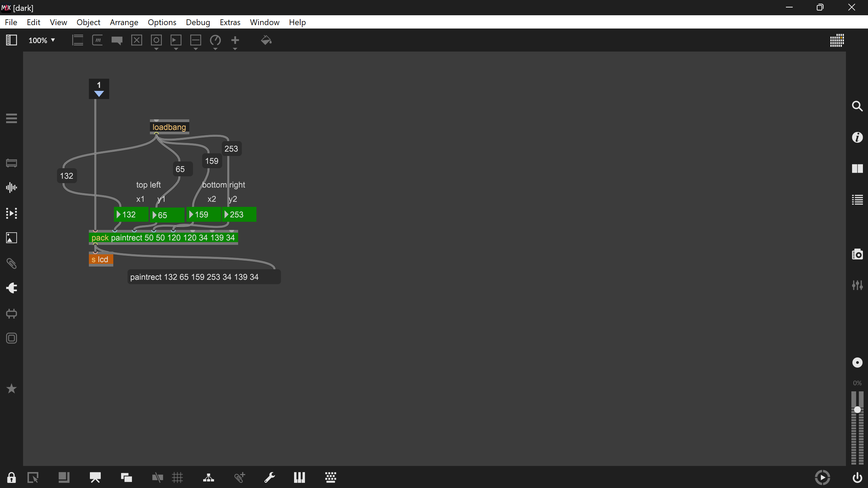Adjust the audio output level slider
This screenshot has width=868, height=488.
[x=857, y=410]
